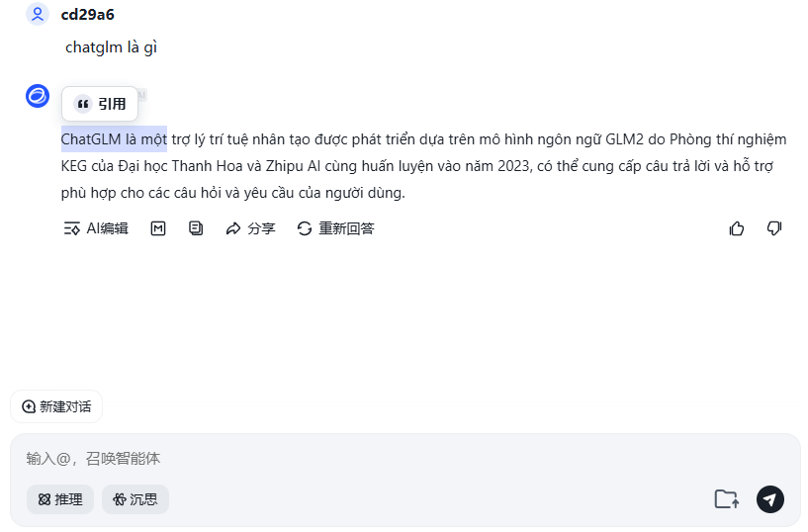Copy the answer with copy icon

(196, 228)
